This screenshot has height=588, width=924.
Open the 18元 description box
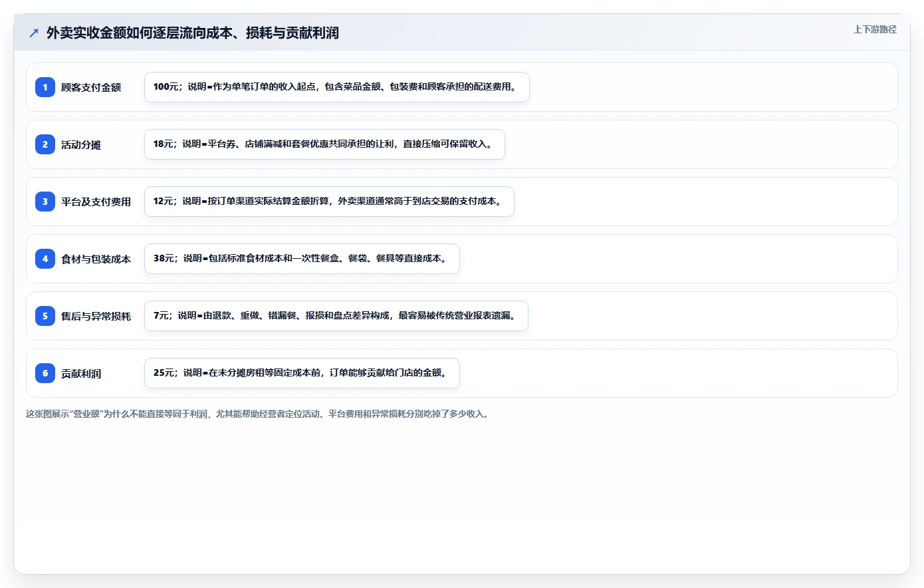click(324, 144)
